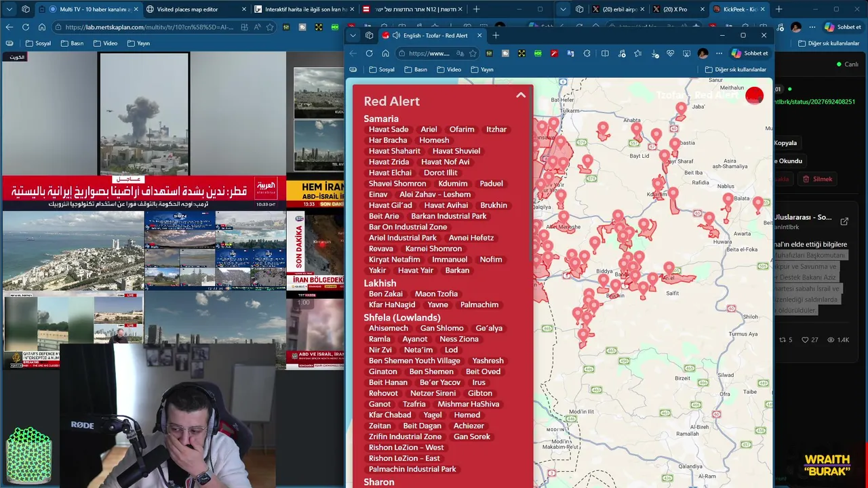Click the map pin near Anabta
This screenshot has width=868, height=488.
(x=636, y=128)
